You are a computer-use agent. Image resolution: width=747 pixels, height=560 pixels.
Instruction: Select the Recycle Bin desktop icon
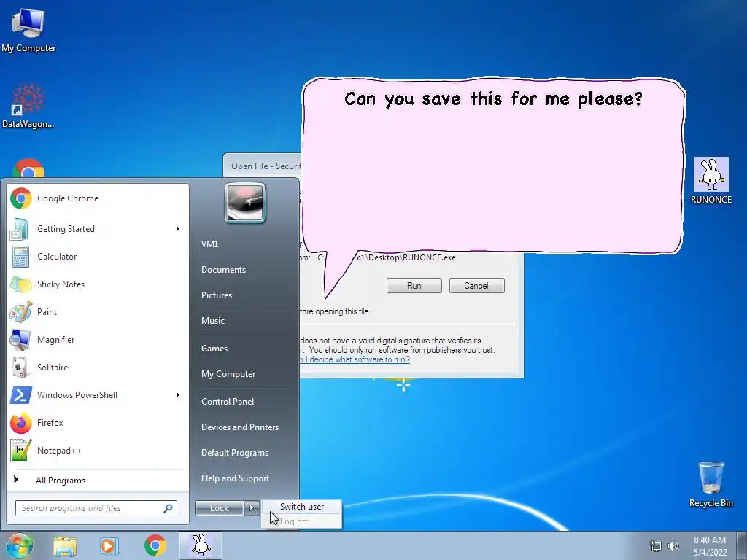pos(711,484)
